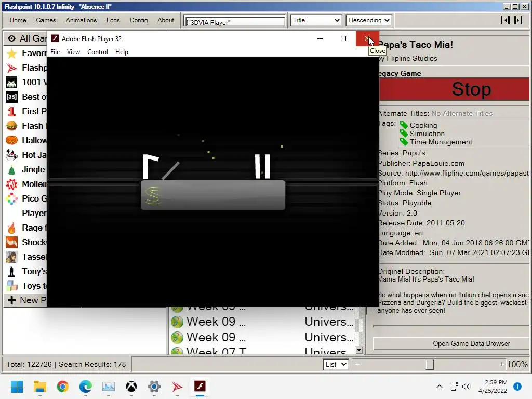Screen dimensions: 532x399
Task: Open Flashpoint launcher icon in taskbar
Action: [x=177, y=387]
